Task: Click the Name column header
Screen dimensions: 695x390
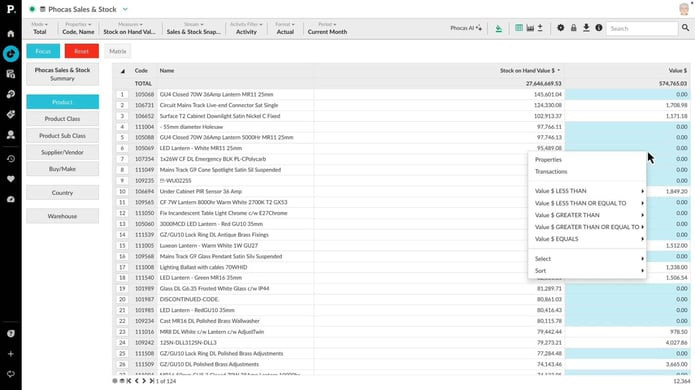Action: (167, 70)
